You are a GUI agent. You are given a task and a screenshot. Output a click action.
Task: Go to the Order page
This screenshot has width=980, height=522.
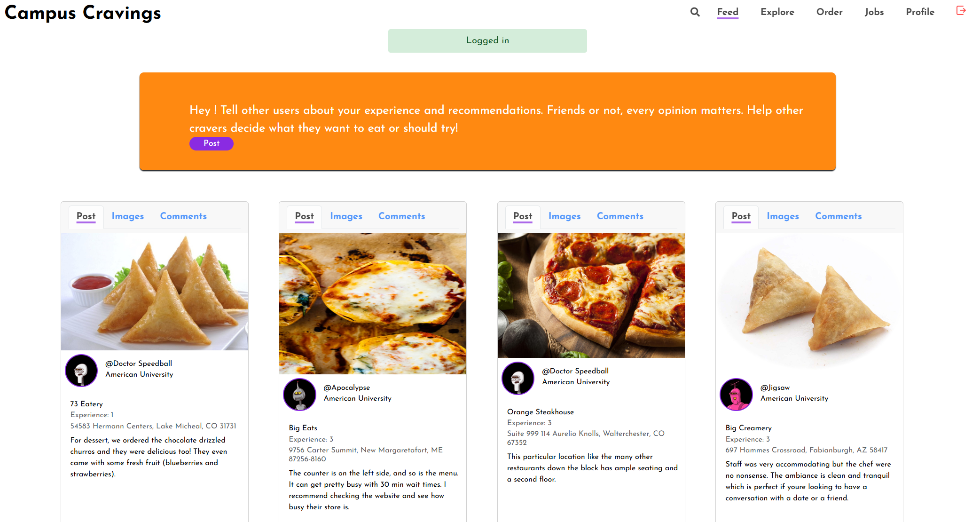829,12
